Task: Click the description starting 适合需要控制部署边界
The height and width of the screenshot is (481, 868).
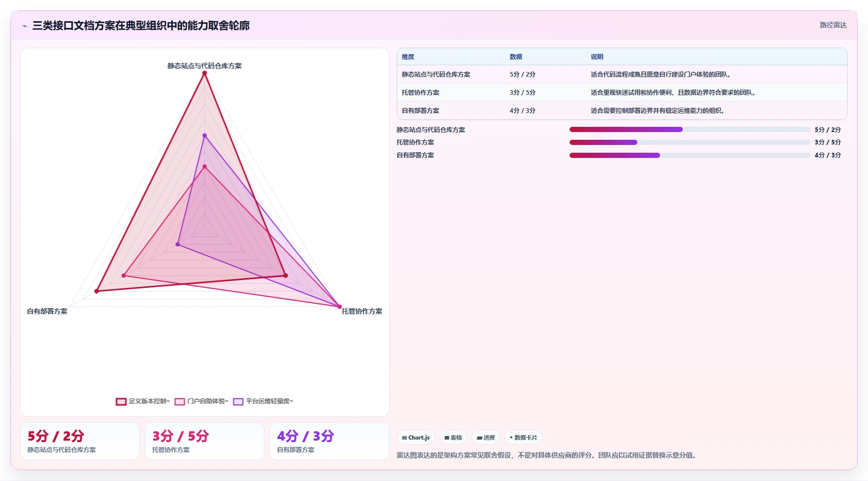Action: [x=657, y=111]
